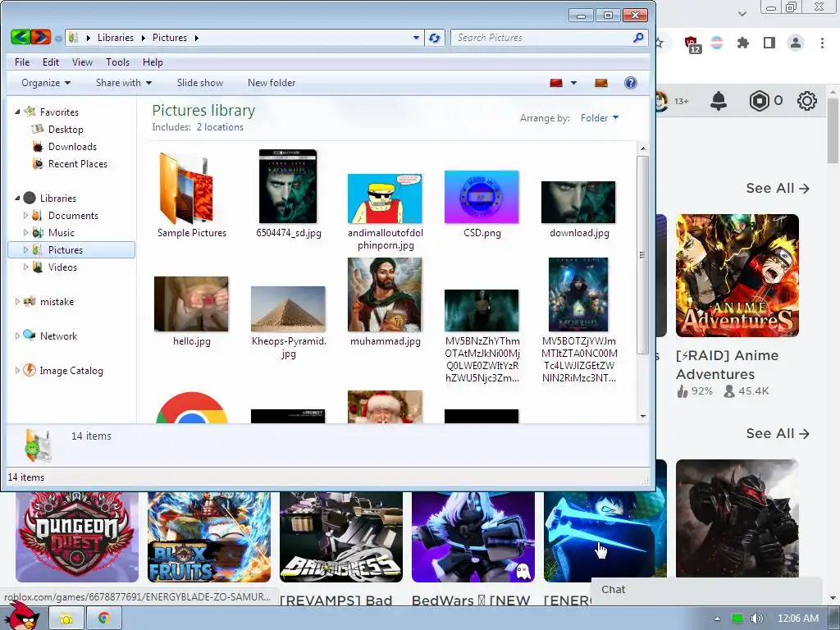Screen dimensions: 840x630
Task: Click the lower See All link
Action: (x=778, y=433)
